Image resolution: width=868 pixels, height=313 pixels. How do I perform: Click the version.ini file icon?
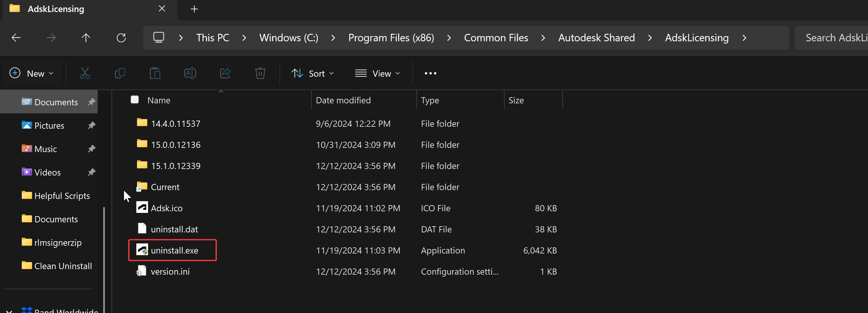pos(141,271)
